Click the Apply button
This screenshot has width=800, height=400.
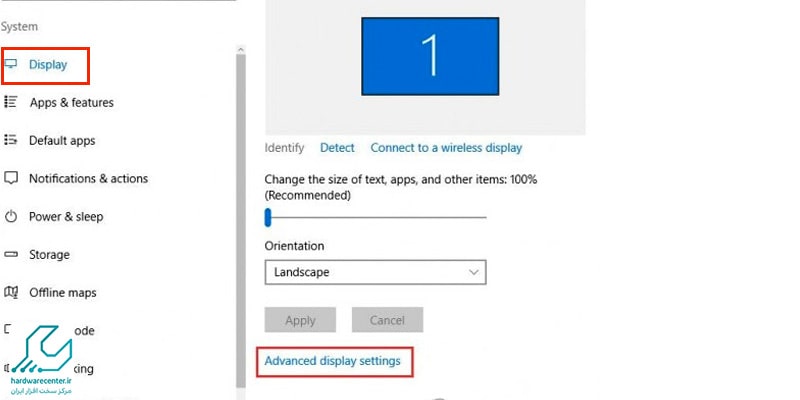(x=300, y=320)
